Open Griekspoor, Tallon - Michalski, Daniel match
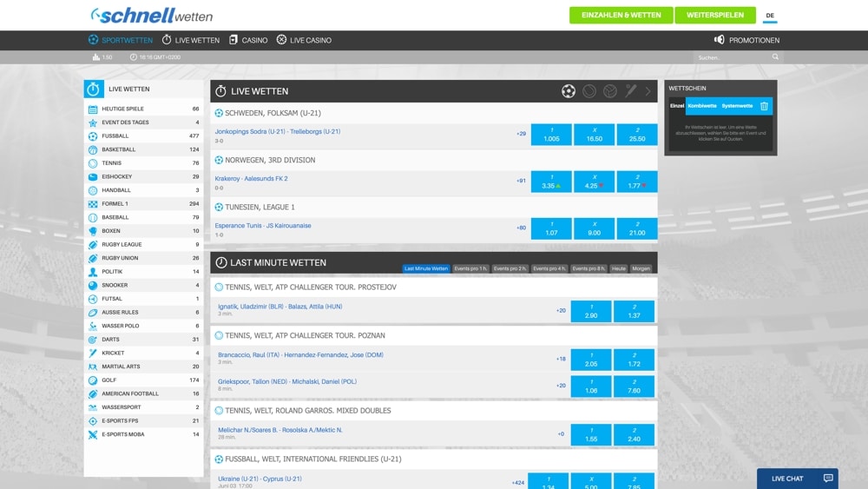Viewport: 868px width, 489px height. click(x=287, y=381)
